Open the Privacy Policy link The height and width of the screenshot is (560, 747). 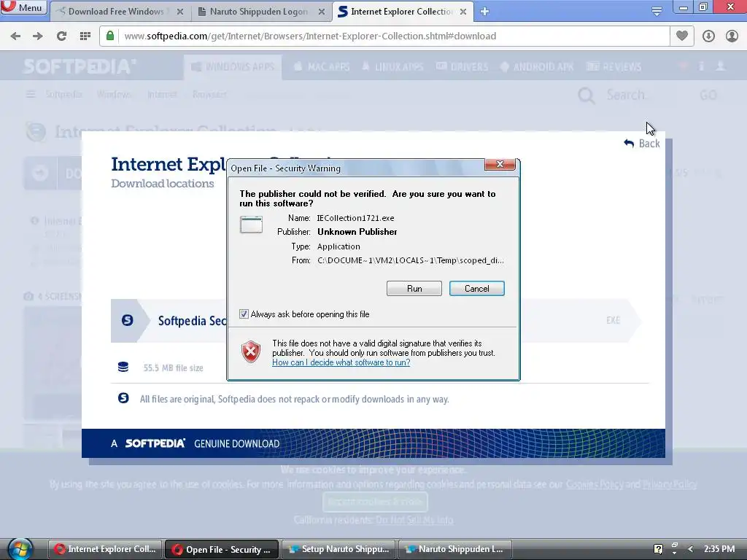(670, 484)
